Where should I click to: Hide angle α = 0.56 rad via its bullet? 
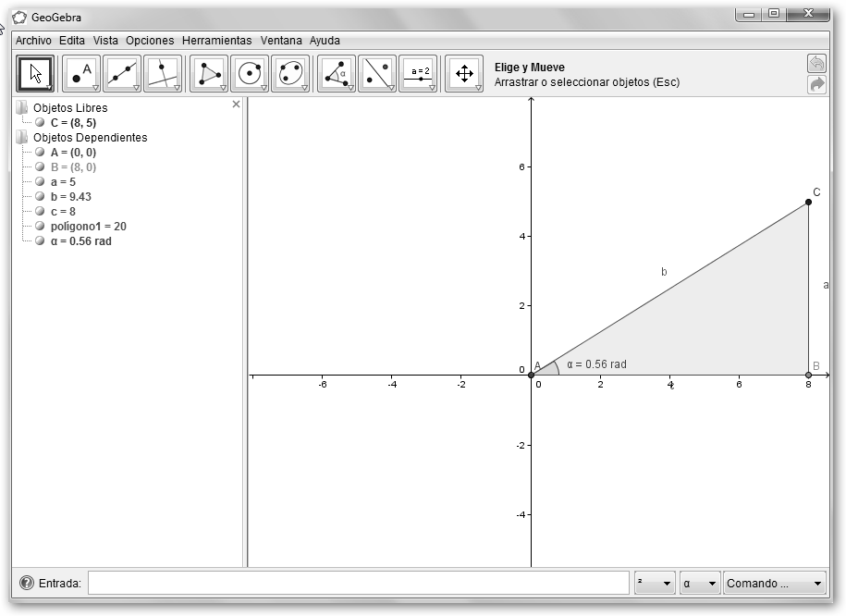tap(40, 241)
